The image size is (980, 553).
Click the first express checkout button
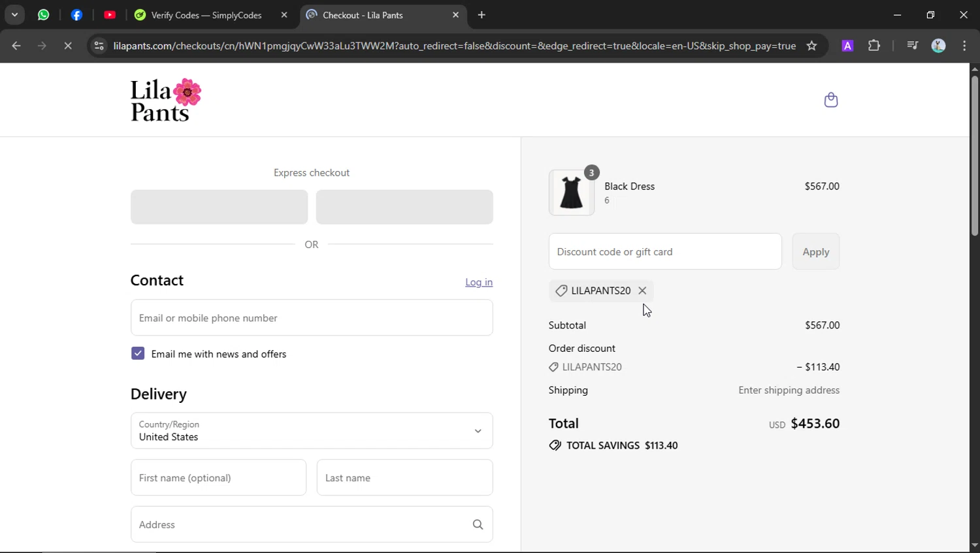tap(219, 207)
